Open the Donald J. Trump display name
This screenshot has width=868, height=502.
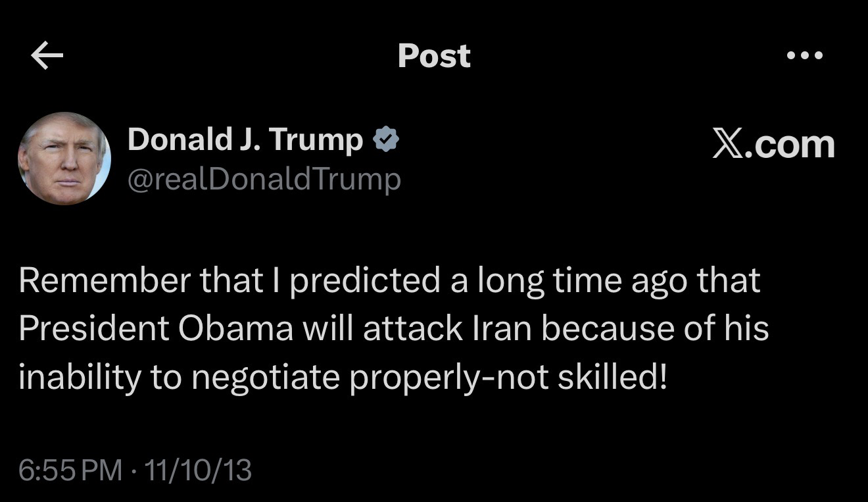245,139
